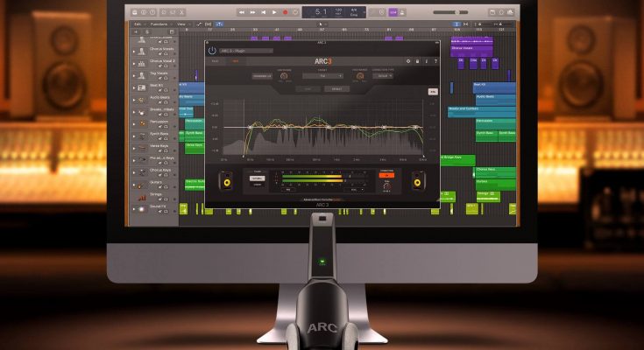Viewport: 644px width, 350px height.
Task: Open ARC 3 settings gear icon
Action: (408, 61)
